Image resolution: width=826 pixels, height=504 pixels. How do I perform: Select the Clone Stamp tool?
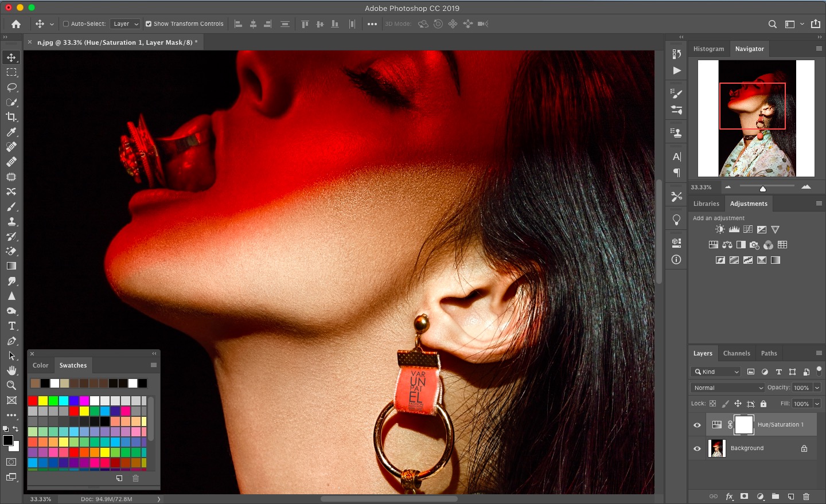(x=11, y=221)
